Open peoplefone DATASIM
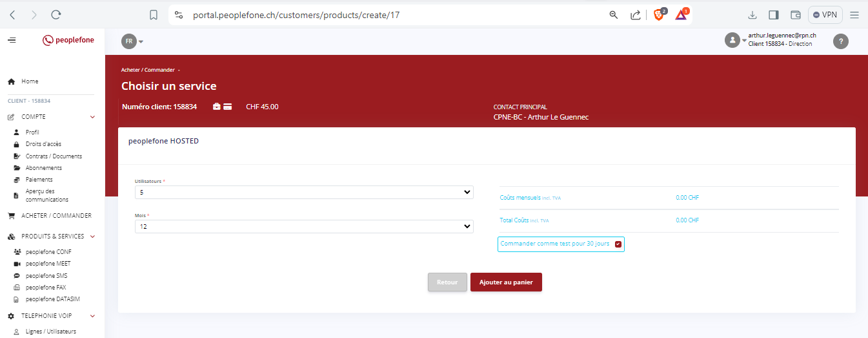Screen dimensions: 868x338 53,299
